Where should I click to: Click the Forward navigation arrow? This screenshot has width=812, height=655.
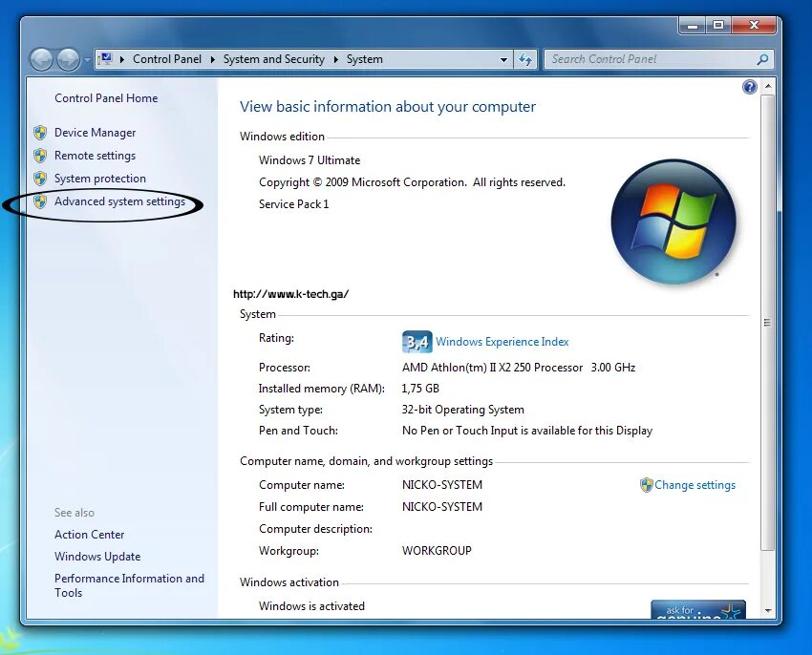(68, 59)
